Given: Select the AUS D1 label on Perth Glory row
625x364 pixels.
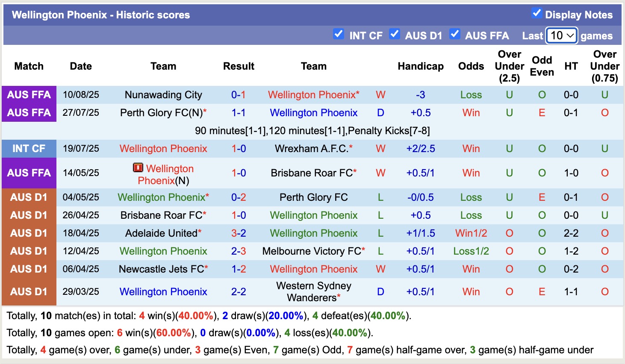Looking at the screenshot, I should pyautogui.click(x=29, y=197).
